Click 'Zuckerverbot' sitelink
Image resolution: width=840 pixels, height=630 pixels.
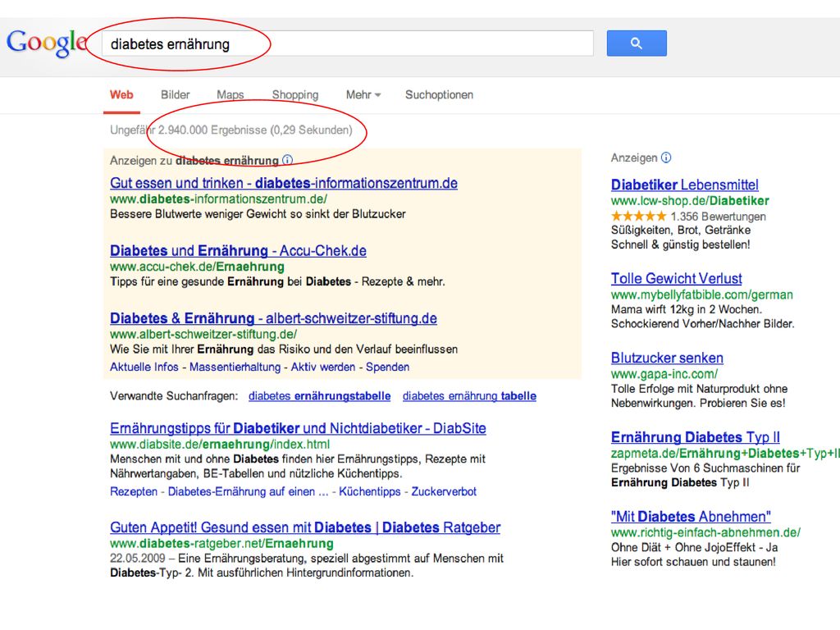444,492
